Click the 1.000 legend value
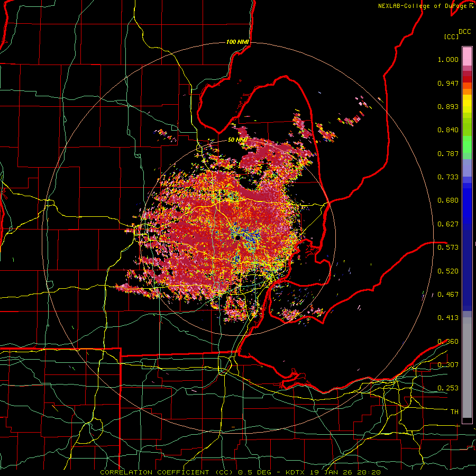Image resolution: width=476 pixels, height=476 pixels. [x=448, y=59]
